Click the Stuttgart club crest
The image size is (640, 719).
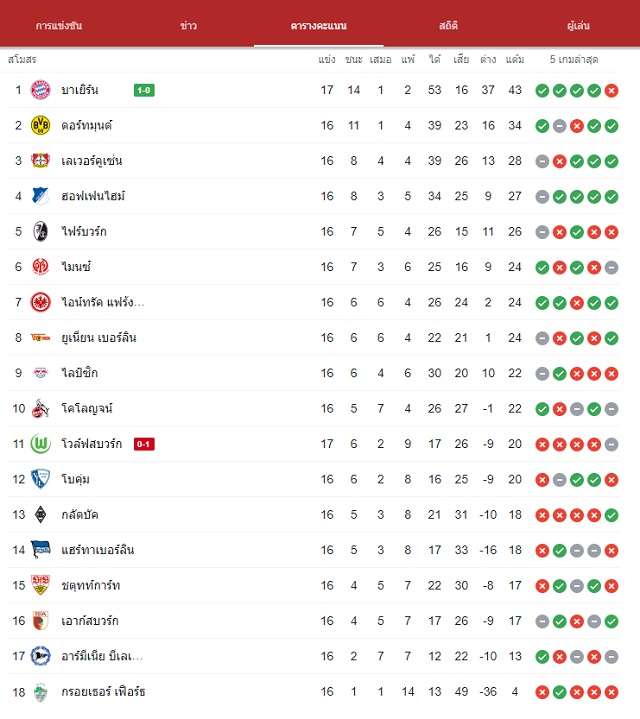pyautogui.click(x=40, y=585)
